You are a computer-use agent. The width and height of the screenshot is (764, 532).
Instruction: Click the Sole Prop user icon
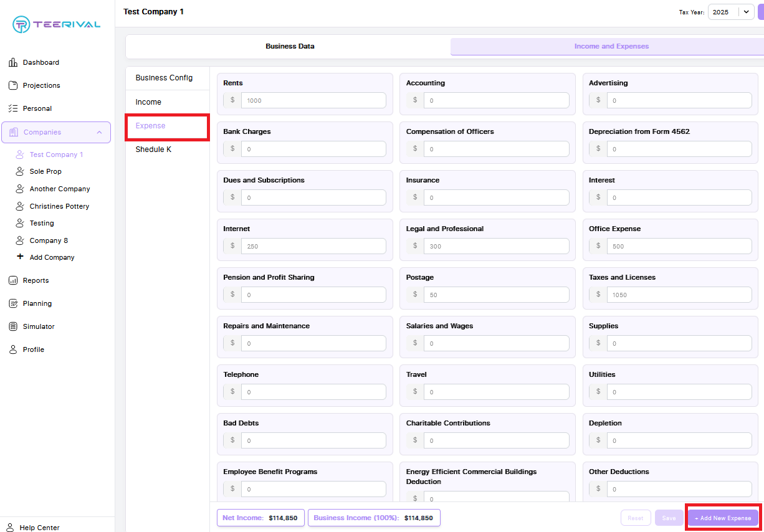coord(20,171)
